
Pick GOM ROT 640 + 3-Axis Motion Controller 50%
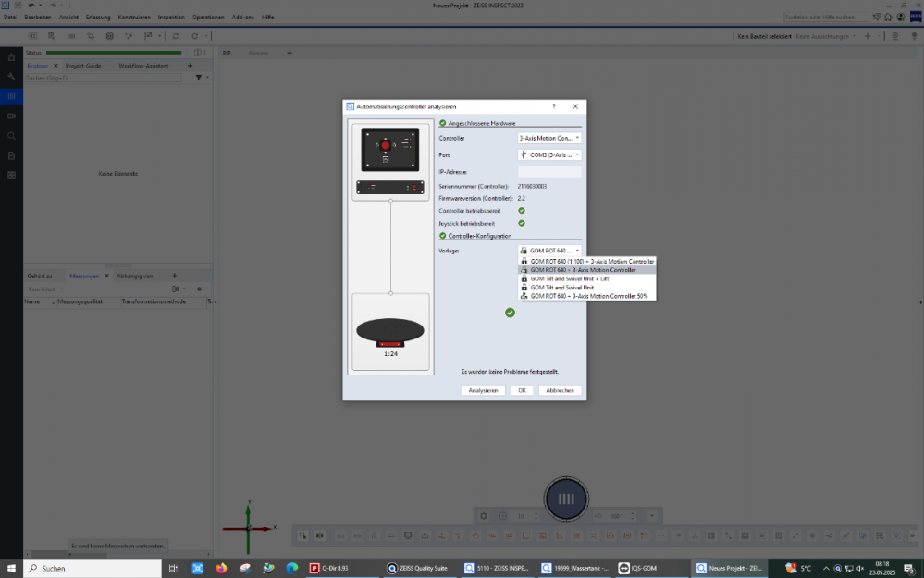[x=588, y=296]
